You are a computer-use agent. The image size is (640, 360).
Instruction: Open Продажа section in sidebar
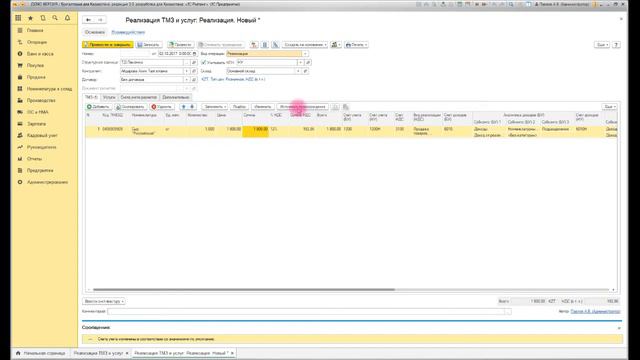pos(36,77)
